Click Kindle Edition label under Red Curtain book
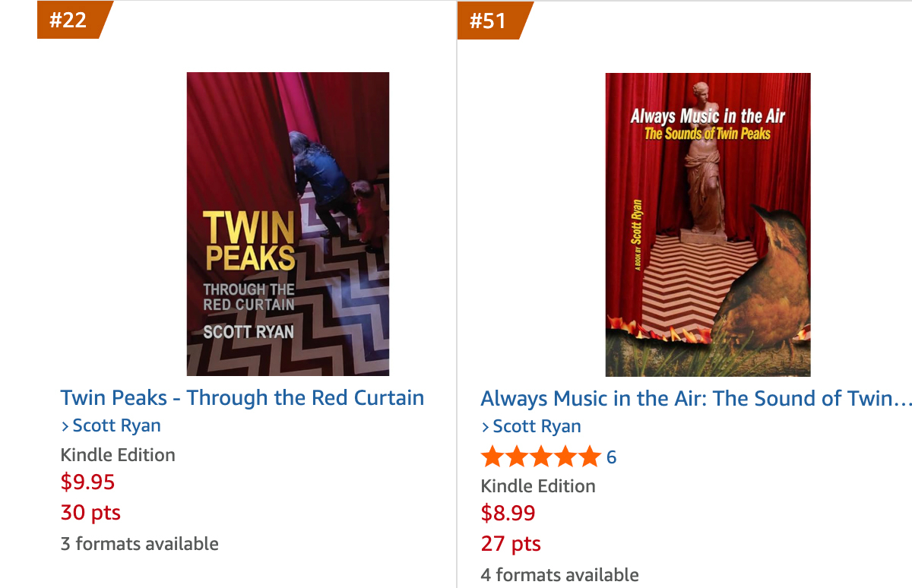Image resolution: width=912 pixels, height=588 pixels. (x=118, y=454)
